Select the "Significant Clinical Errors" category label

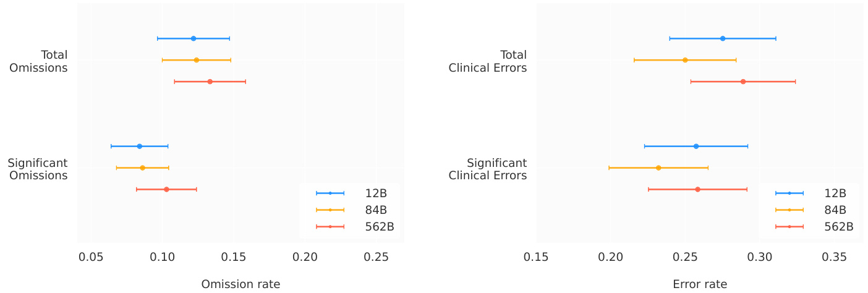488,169
